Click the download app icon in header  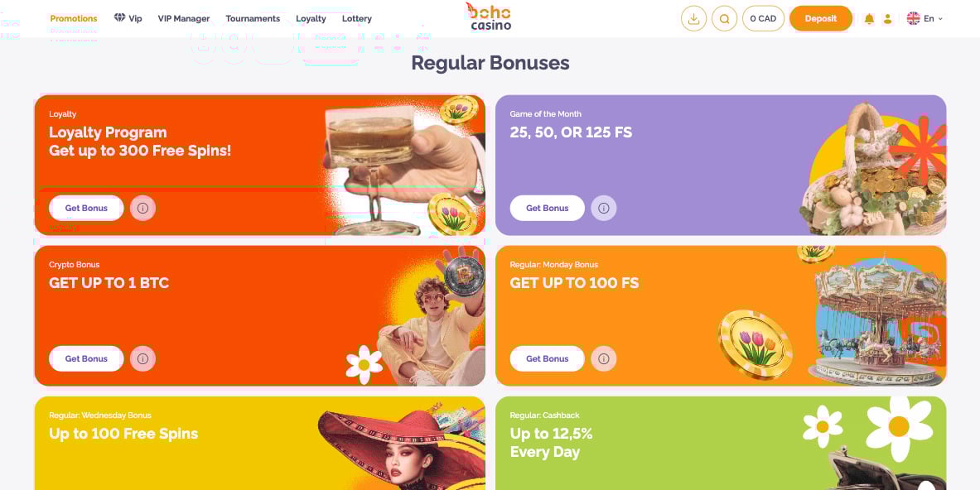point(693,19)
